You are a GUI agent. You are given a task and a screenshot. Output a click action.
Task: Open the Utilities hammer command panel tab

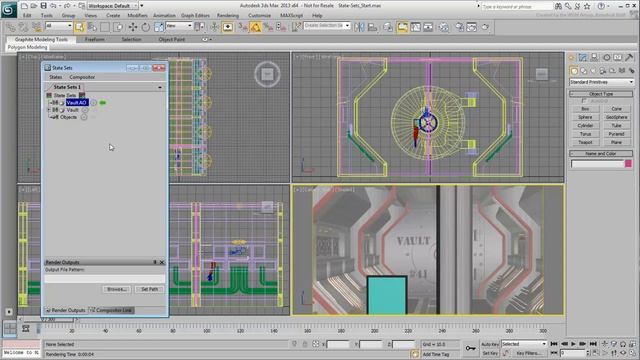pos(629,58)
